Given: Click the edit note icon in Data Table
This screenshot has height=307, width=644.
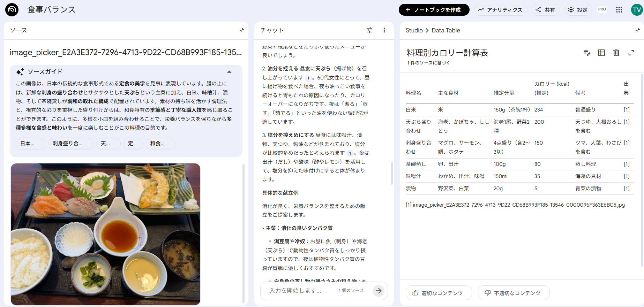Looking at the screenshot, I should pos(587,53).
